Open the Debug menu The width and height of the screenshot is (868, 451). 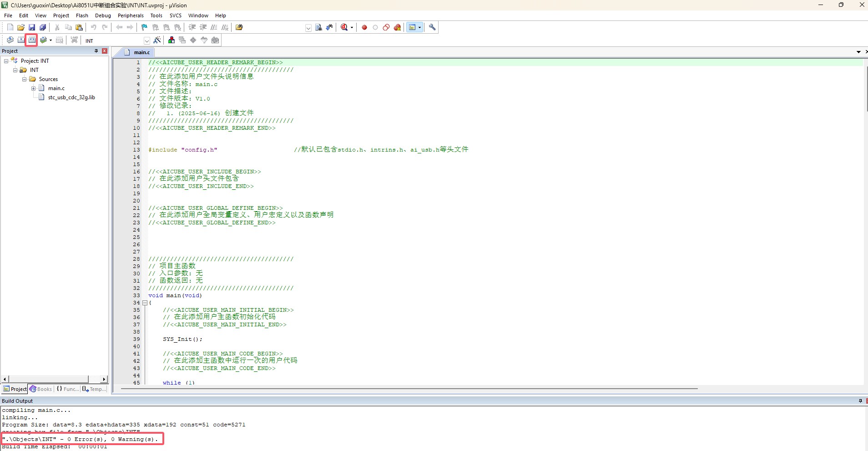(103, 15)
